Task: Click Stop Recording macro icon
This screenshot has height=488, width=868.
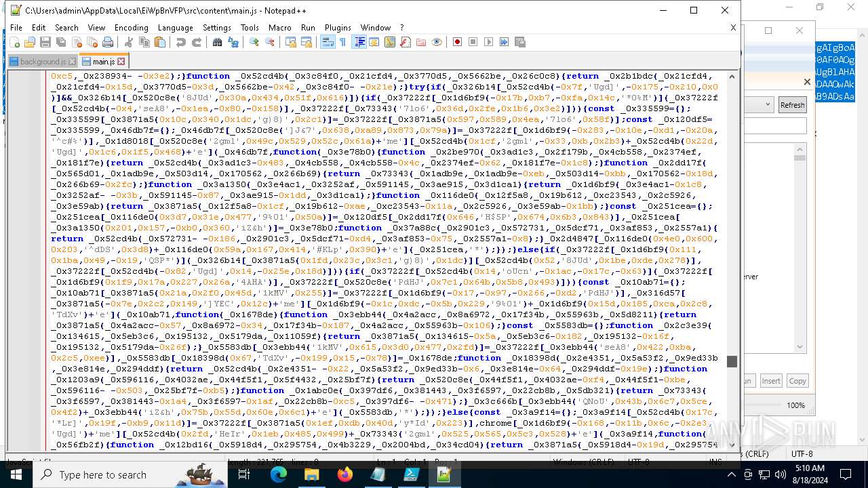Action: 473,42
